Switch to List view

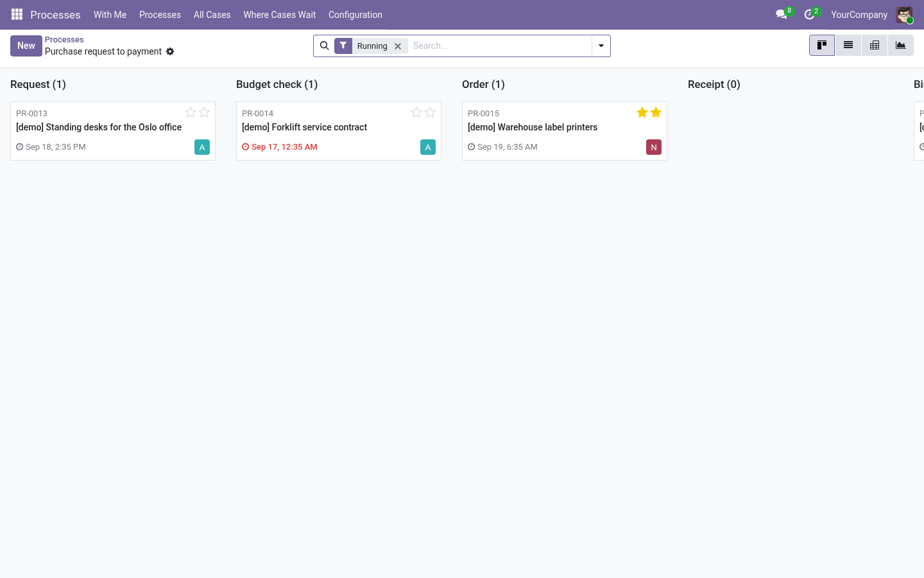click(x=848, y=46)
